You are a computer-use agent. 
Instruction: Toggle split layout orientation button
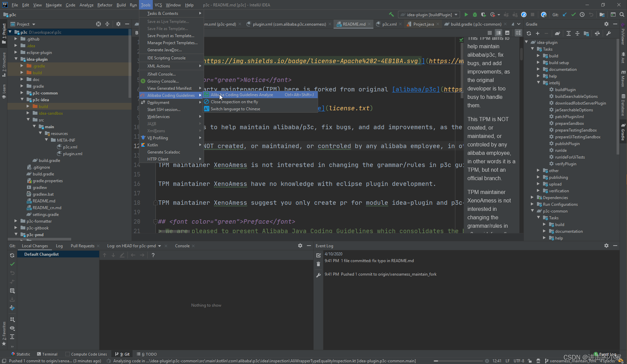518,33
